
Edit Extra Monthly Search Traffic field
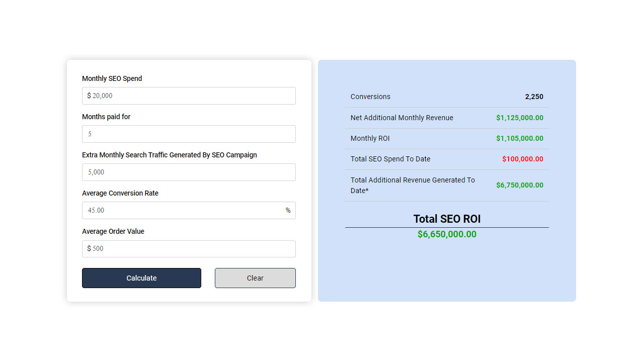coord(189,172)
